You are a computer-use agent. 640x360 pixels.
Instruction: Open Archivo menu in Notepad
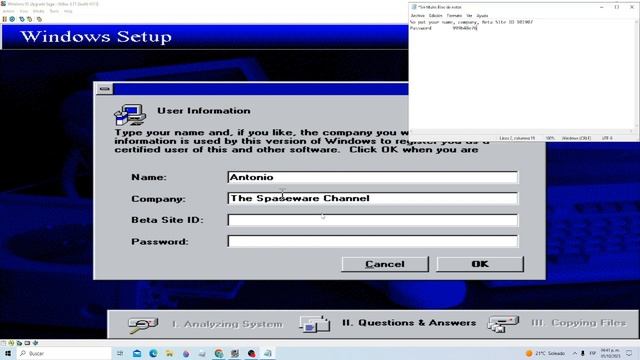pos(418,16)
